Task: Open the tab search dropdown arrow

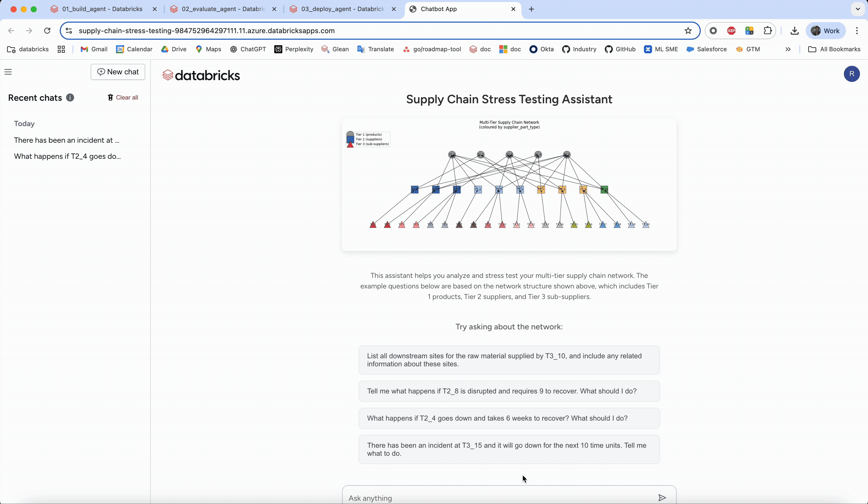Action: click(x=858, y=9)
